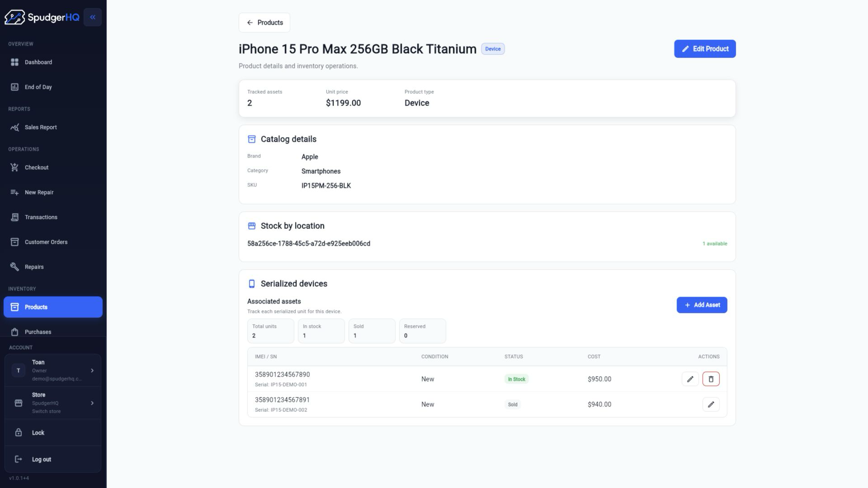
Task: Go back to Products list
Action: pyautogui.click(x=264, y=23)
